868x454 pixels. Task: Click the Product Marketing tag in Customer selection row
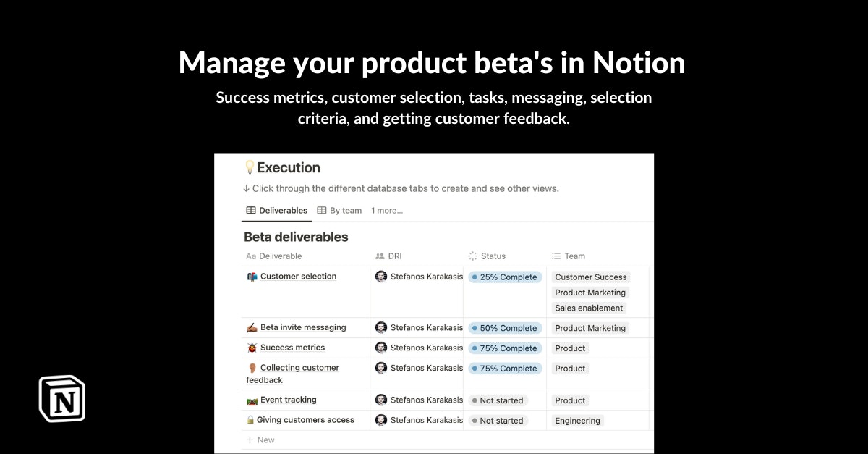(590, 293)
